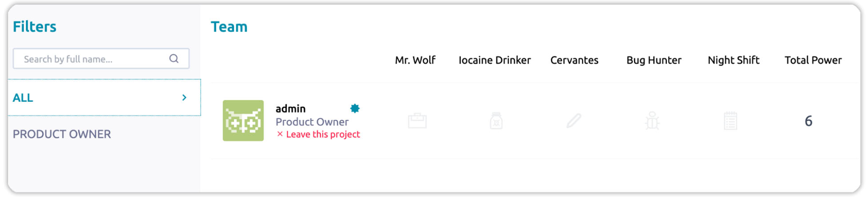
Task: Click the search magnifier icon
Action: tap(174, 59)
